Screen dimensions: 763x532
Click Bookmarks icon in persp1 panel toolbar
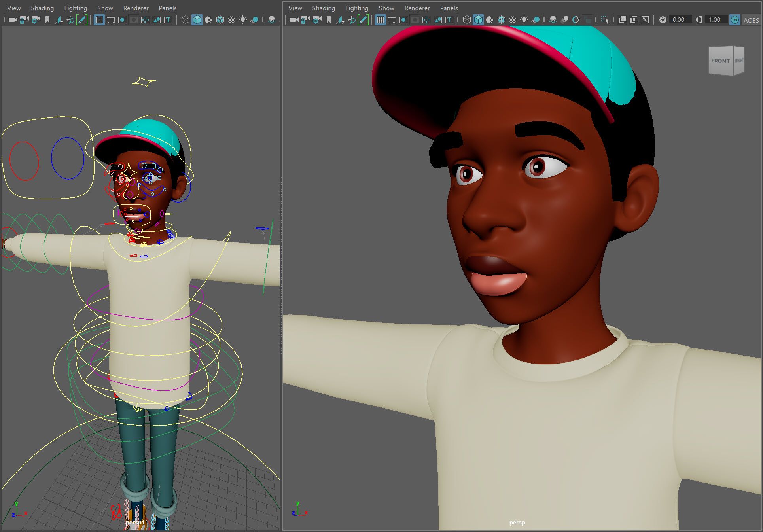(x=47, y=20)
